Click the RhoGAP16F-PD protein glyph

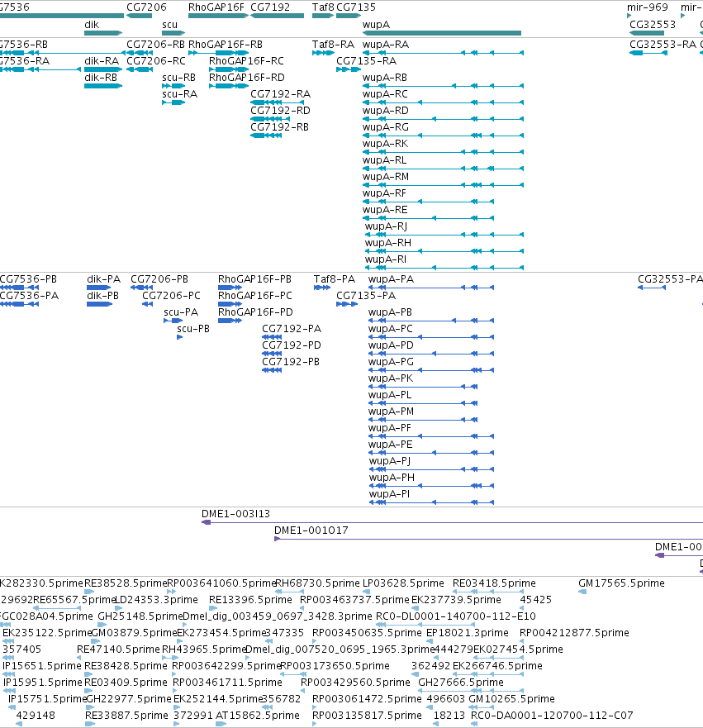click(230, 321)
